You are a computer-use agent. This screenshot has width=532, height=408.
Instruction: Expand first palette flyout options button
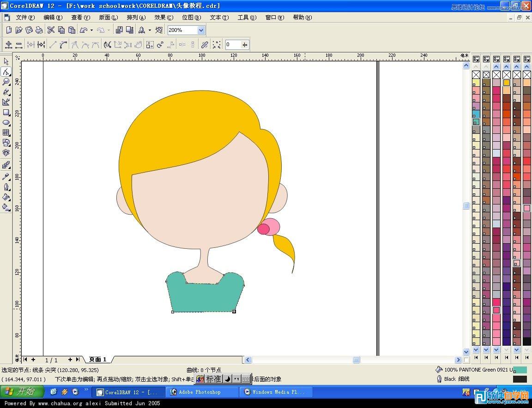pyautogui.click(x=476, y=59)
